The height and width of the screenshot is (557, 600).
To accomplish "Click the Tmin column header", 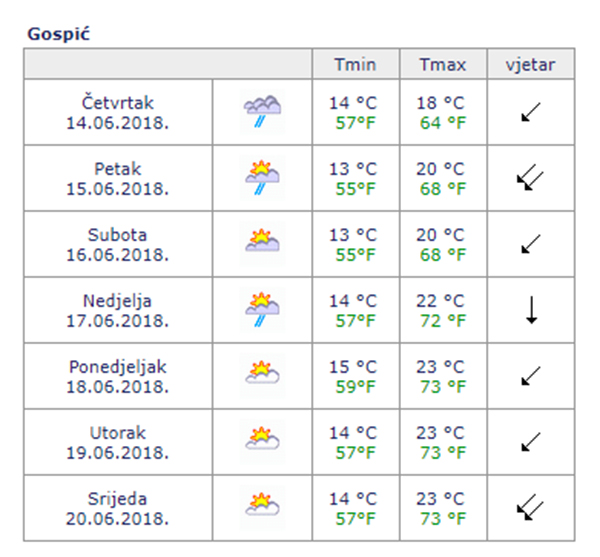I will pos(355,65).
